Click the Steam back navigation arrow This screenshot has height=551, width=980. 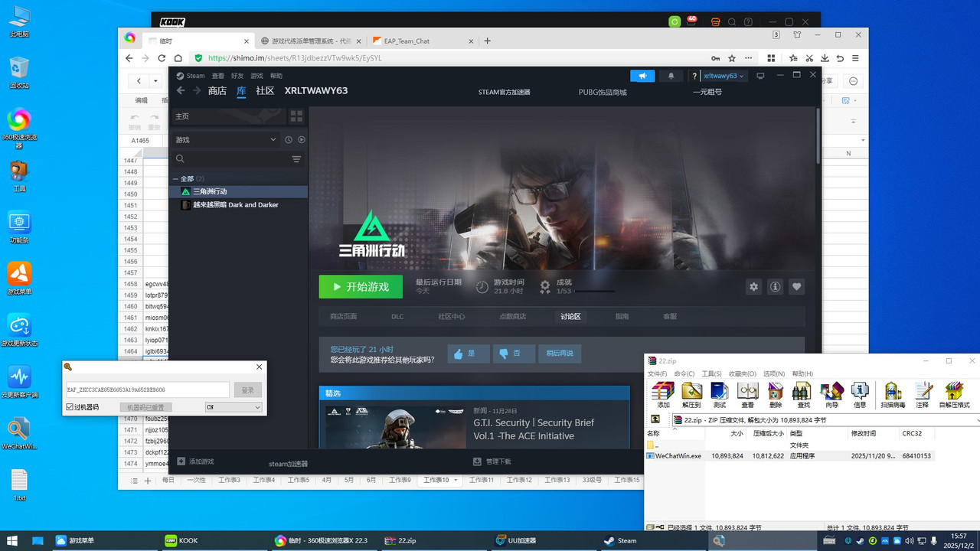pos(181,90)
